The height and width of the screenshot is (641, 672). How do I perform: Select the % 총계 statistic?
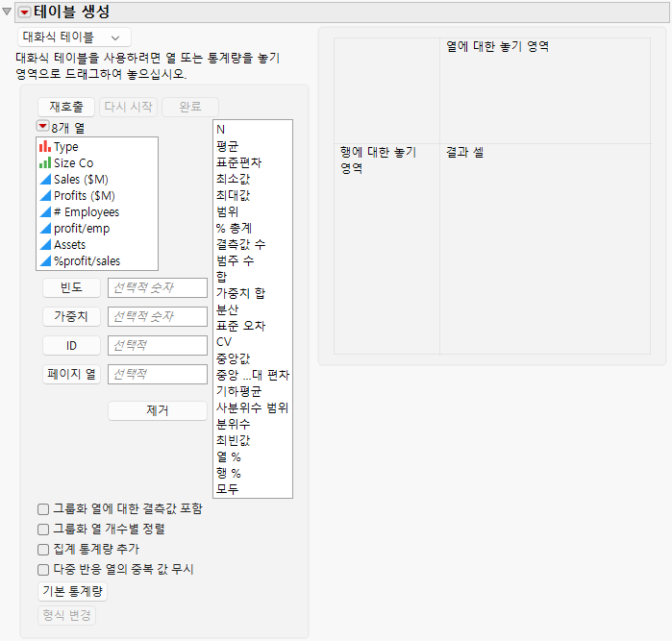pyautogui.click(x=253, y=228)
